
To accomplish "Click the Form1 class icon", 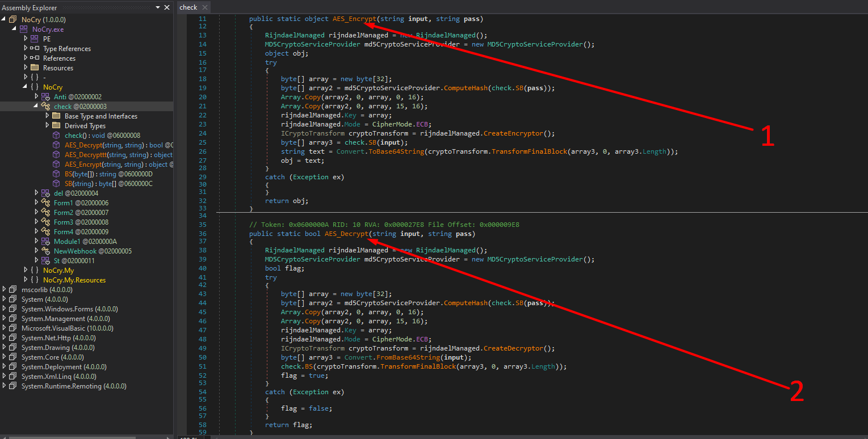I will [45, 203].
